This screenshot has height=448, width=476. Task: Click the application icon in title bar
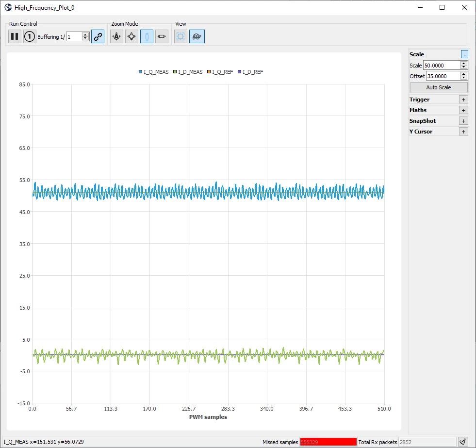8,7
